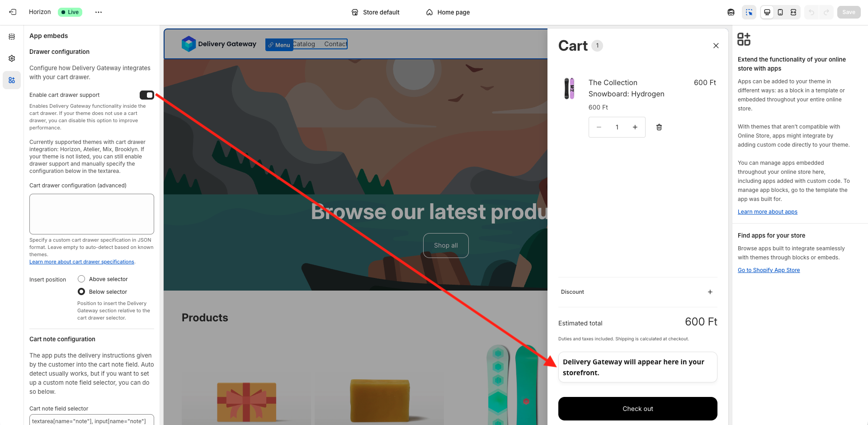Open the three-dot more actions menu
The width and height of the screenshot is (868, 425).
(x=99, y=12)
